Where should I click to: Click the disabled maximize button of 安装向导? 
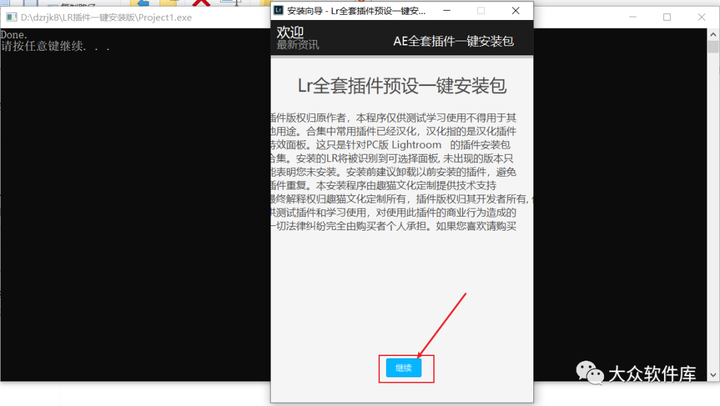point(481,11)
